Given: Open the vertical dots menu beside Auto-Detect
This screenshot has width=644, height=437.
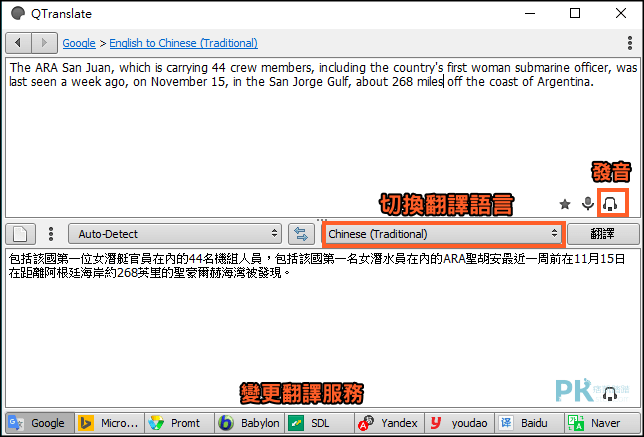Looking at the screenshot, I should [x=51, y=234].
